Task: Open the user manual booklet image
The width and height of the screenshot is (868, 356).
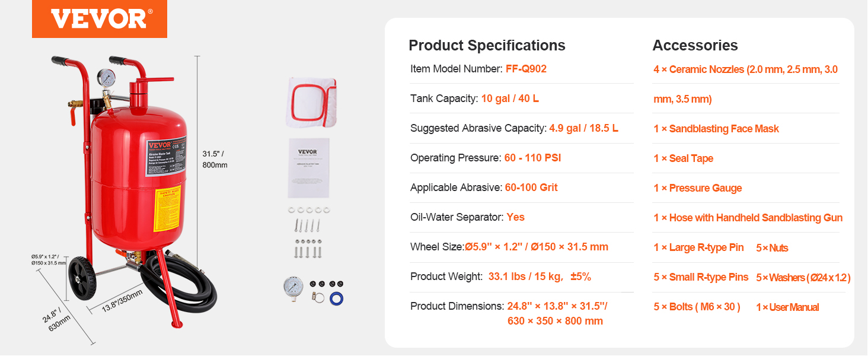Action: 308,168
